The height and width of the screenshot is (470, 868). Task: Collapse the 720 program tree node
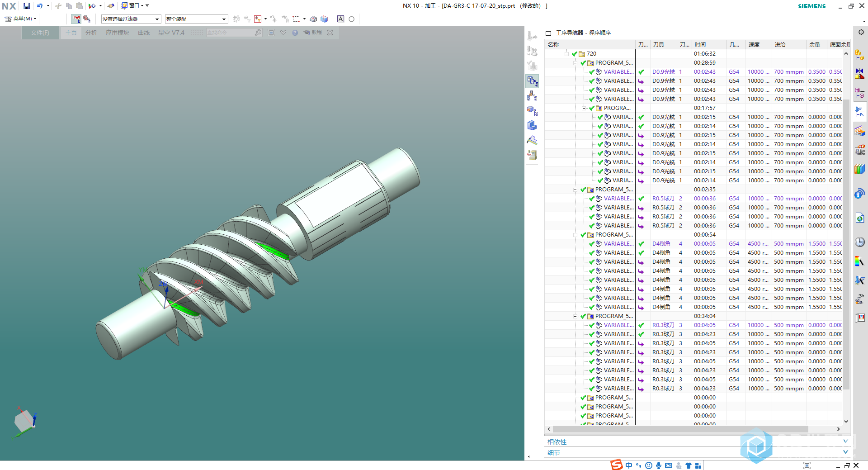tap(566, 54)
